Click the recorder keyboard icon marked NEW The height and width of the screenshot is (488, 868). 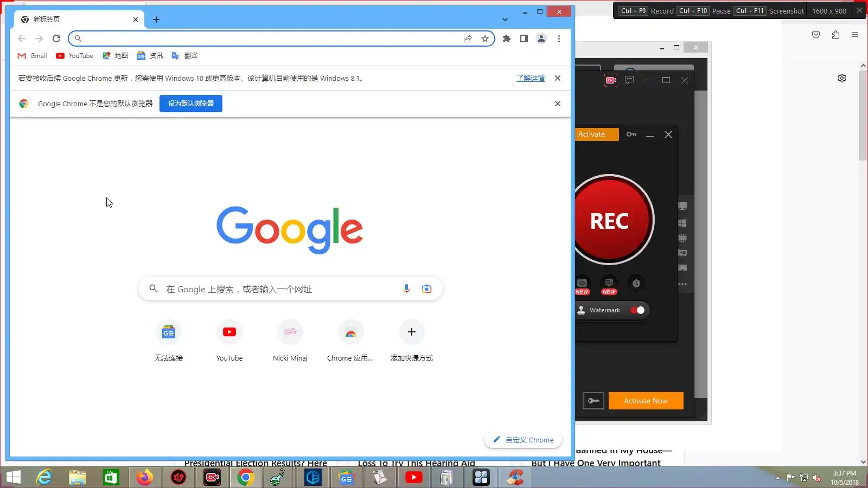[x=582, y=284]
